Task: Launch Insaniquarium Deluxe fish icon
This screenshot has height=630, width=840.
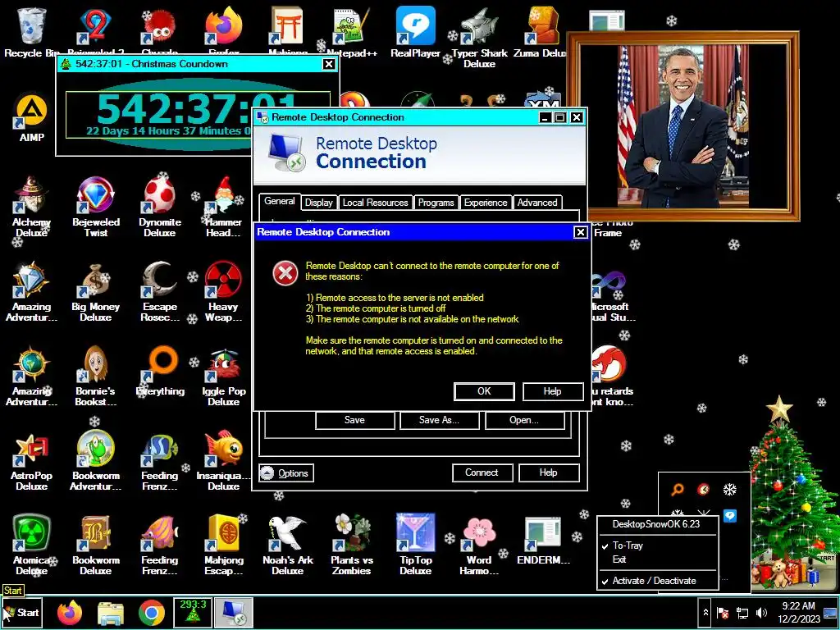Action: [223, 459]
